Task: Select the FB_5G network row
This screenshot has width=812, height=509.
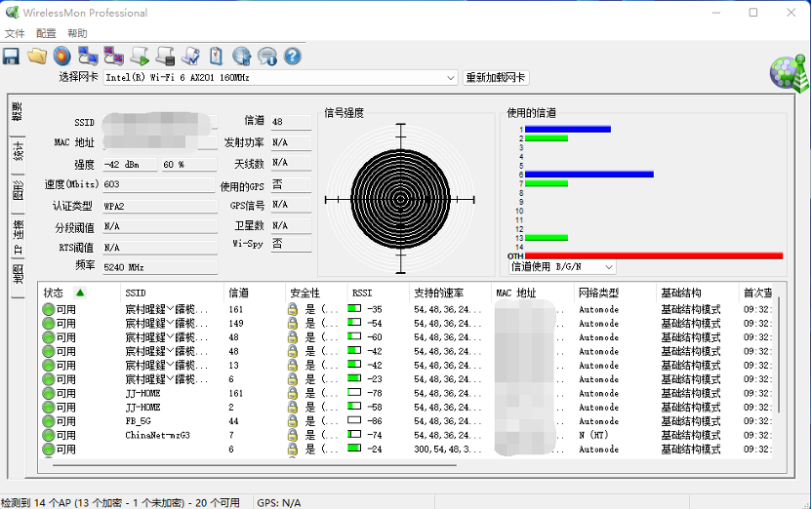Action: point(407,421)
